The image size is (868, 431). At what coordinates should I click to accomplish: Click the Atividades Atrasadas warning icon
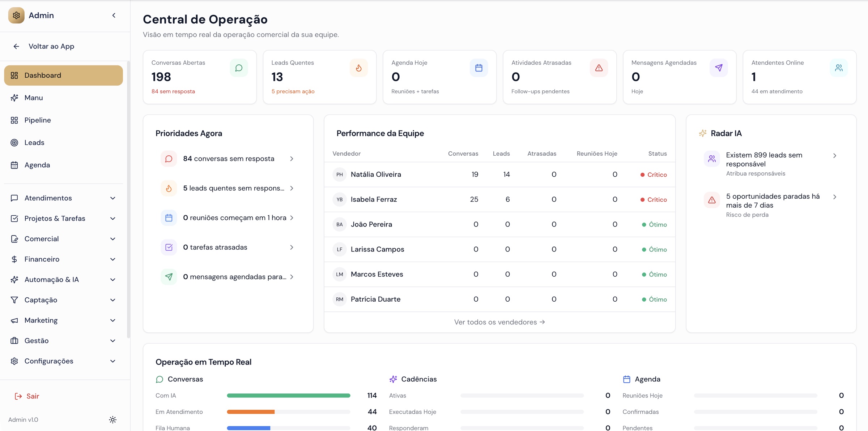pos(599,68)
